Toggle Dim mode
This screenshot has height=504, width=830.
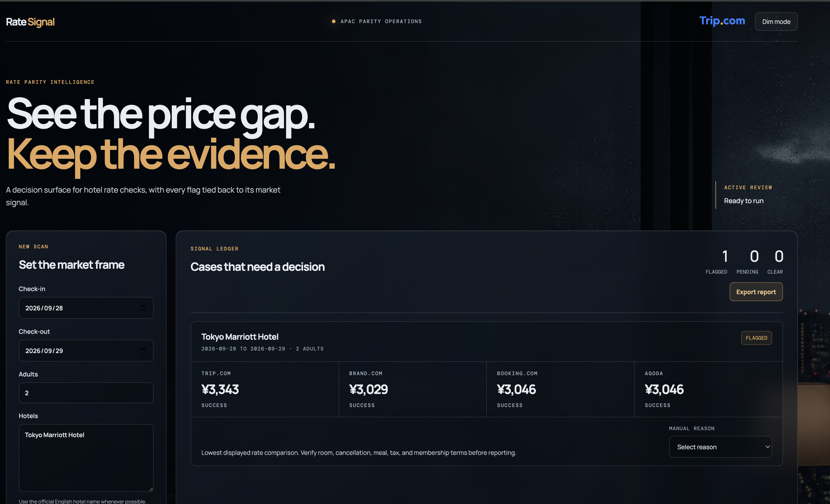point(776,22)
